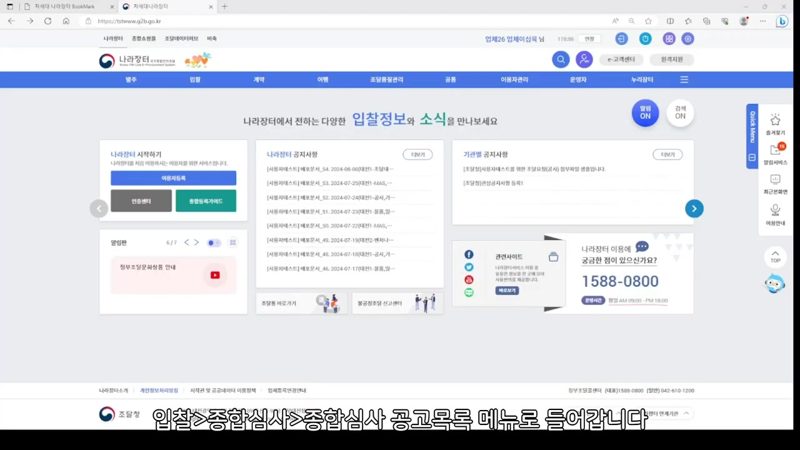The width and height of the screenshot is (800, 450).
Task: Click the blue logout icon beside the session timer
Action: coord(621,39)
